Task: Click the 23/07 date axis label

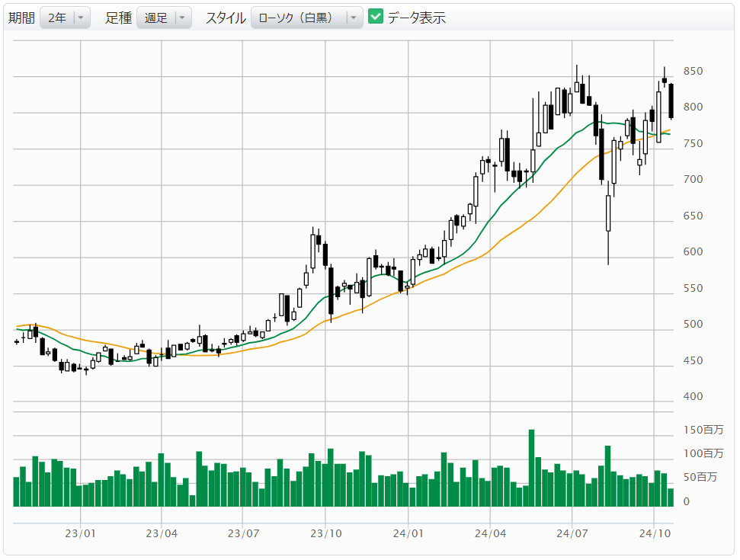Action: pos(242,533)
